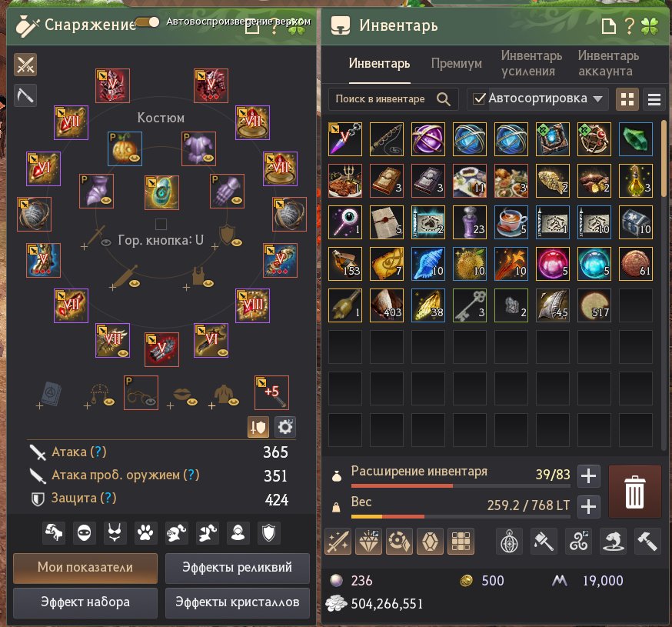Click the plus button next to Вес
This screenshot has height=627, width=672.
(x=588, y=507)
